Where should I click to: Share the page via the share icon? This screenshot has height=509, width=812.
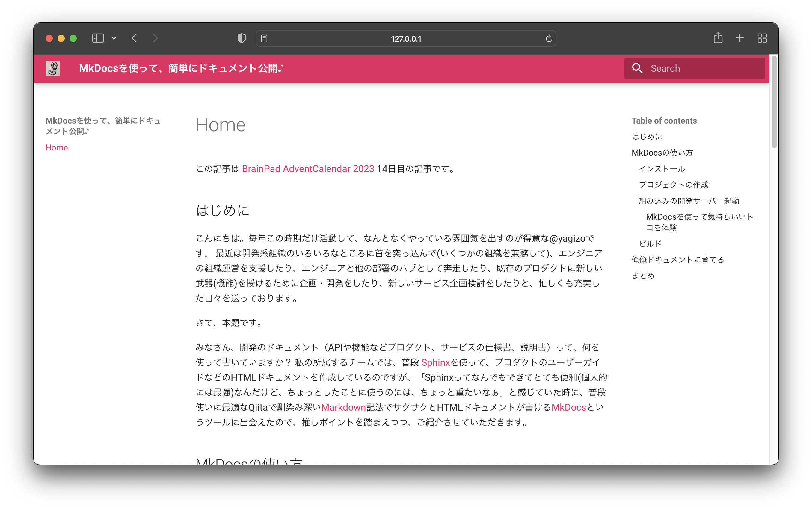point(719,38)
